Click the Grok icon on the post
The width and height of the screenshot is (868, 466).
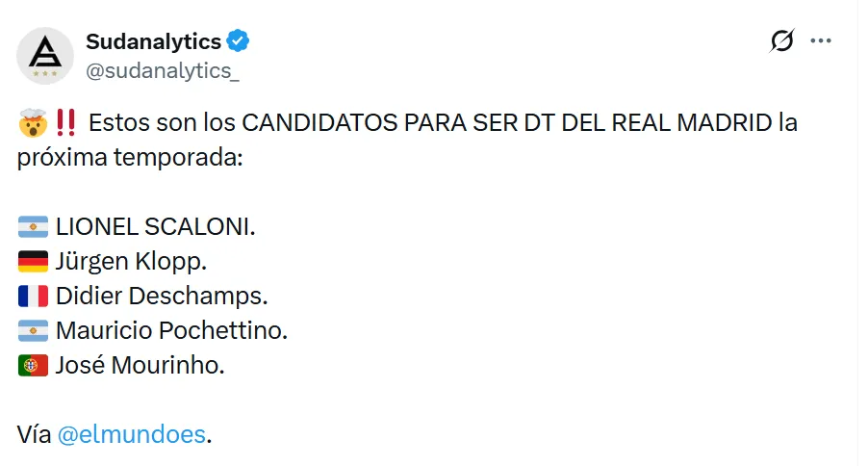pos(782,41)
